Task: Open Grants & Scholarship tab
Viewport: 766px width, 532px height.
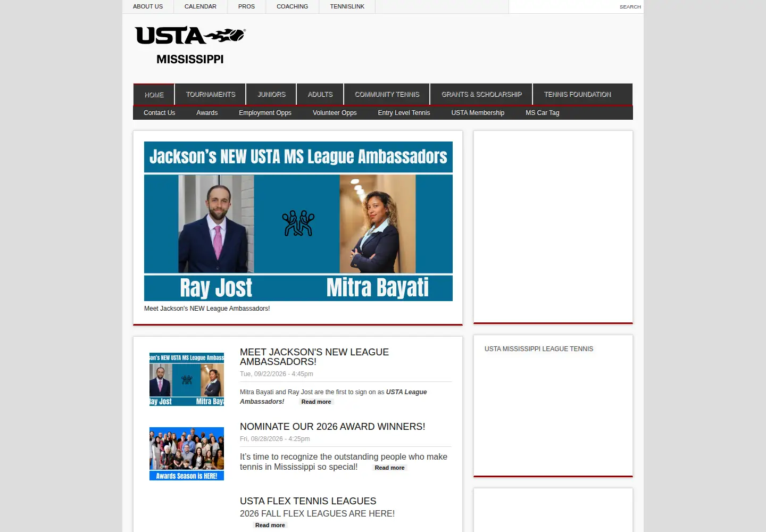Action: point(481,94)
